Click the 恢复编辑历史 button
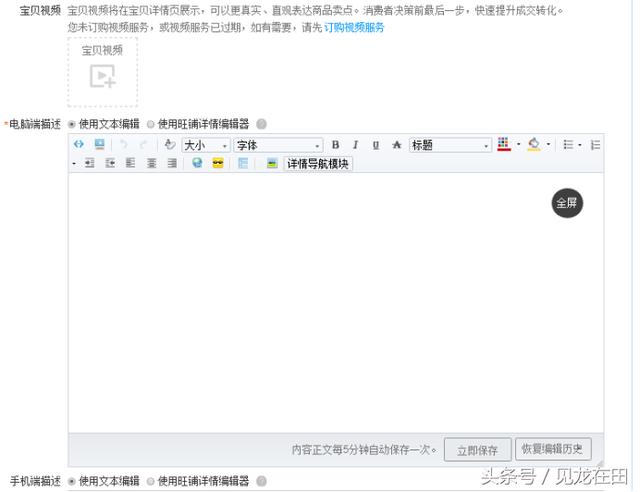 [553, 449]
